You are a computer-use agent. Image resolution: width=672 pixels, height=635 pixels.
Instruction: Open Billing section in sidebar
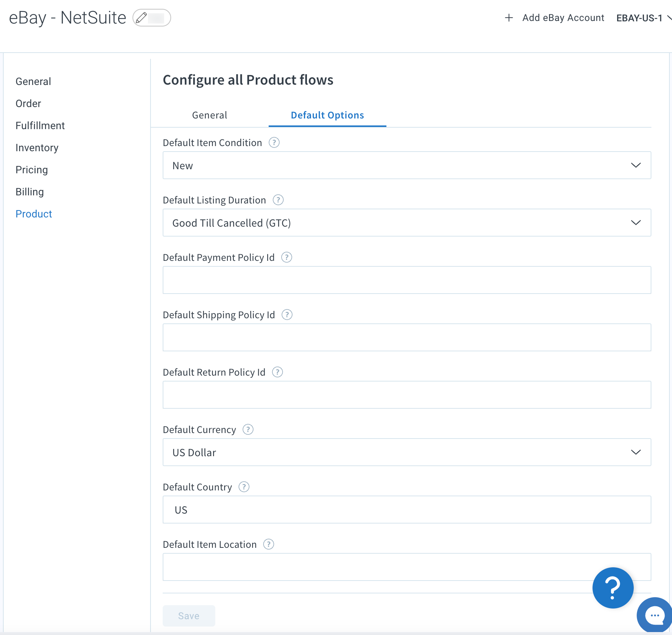pos(29,192)
